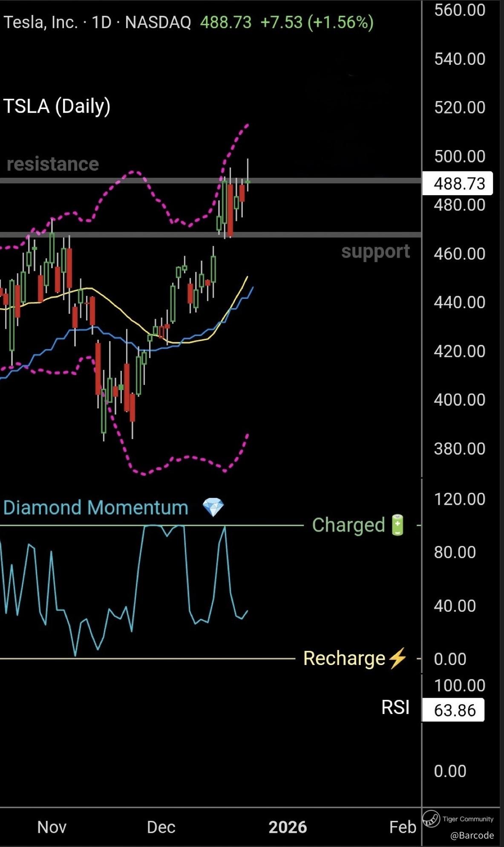Click the 80.00 momentum scale label
This screenshot has width=504, height=847.
(455, 552)
